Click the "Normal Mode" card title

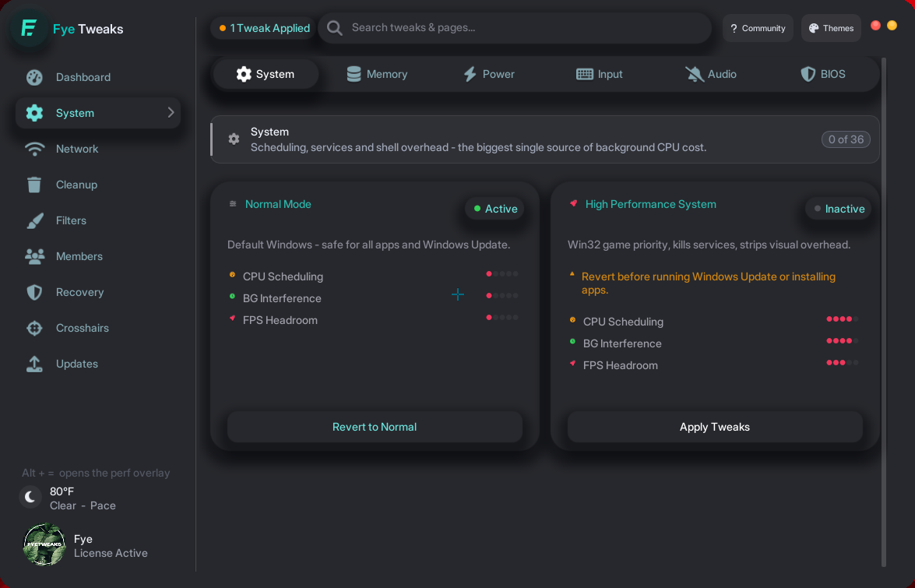pos(278,204)
